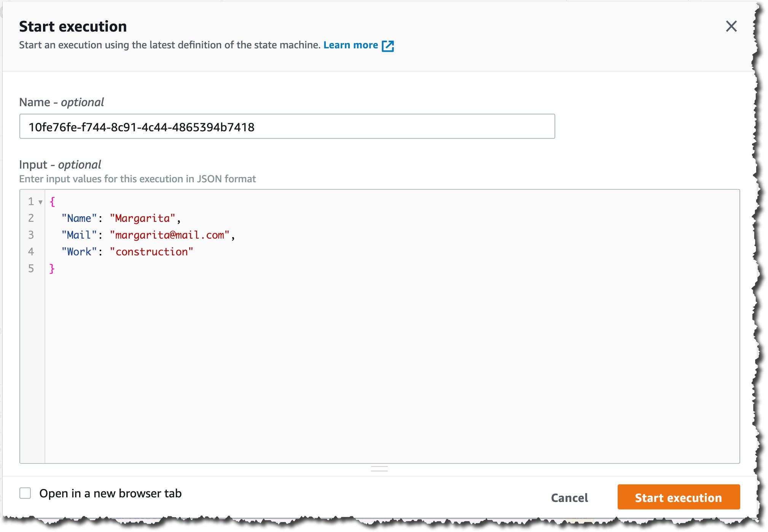The height and width of the screenshot is (532, 768).
Task: Place cursor on the "construction" value
Action: point(151,252)
